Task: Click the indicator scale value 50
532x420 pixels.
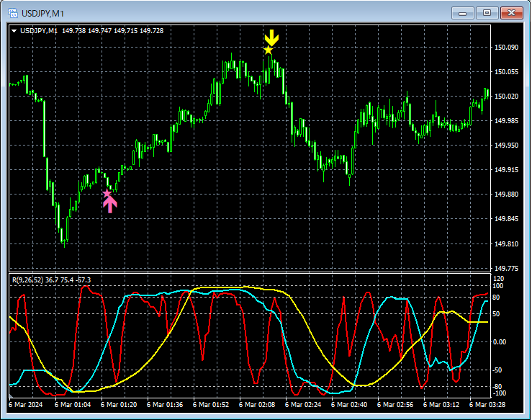Action: click(496, 314)
